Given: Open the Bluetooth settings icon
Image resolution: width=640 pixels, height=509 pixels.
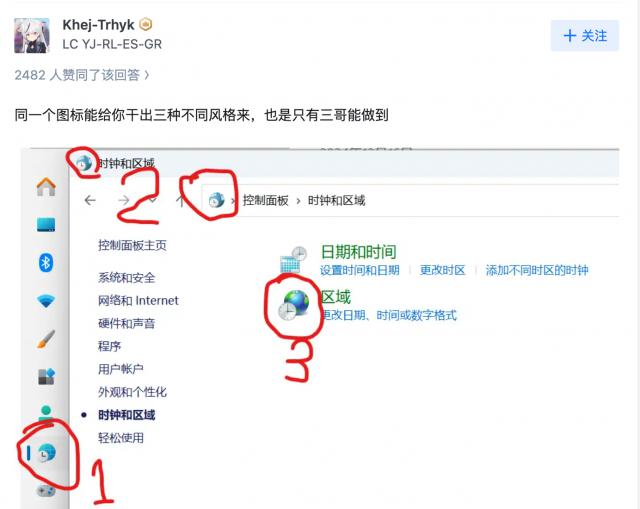Looking at the screenshot, I should 46,262.
